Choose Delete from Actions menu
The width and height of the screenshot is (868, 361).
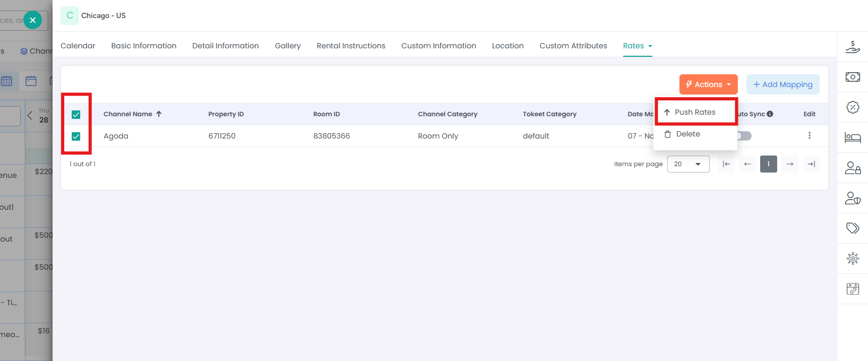tap(696, 134)
